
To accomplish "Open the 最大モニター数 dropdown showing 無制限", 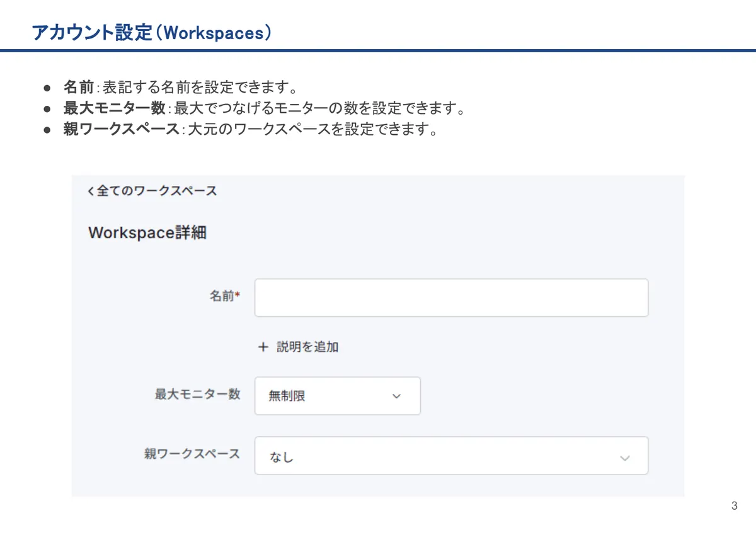I will tap(338, 396).
